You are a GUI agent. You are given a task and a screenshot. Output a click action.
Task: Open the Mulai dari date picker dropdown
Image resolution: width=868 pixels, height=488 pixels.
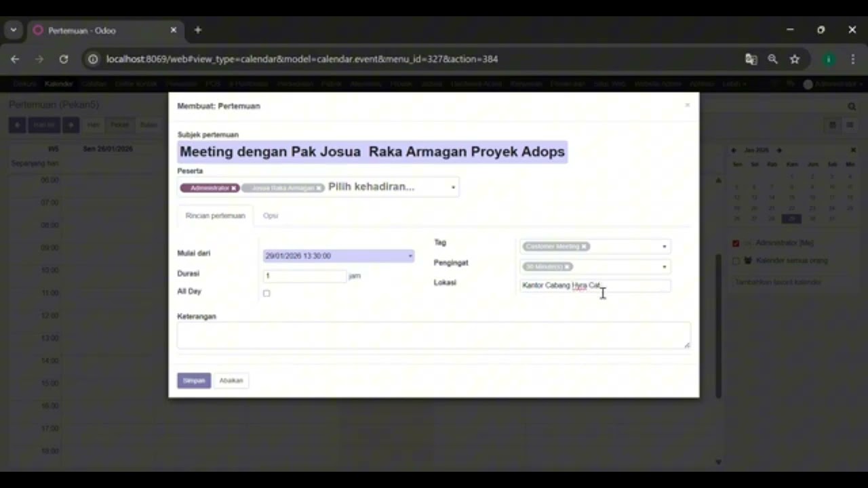pyautogui.click(x=410, y=256)
